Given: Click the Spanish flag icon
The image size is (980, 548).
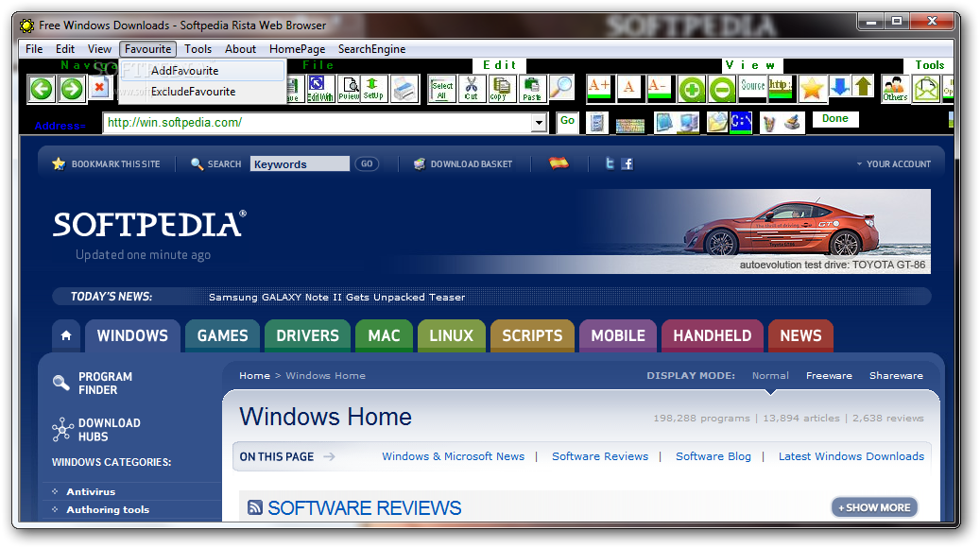Looking at the screenshot, I should pos(559,163).
